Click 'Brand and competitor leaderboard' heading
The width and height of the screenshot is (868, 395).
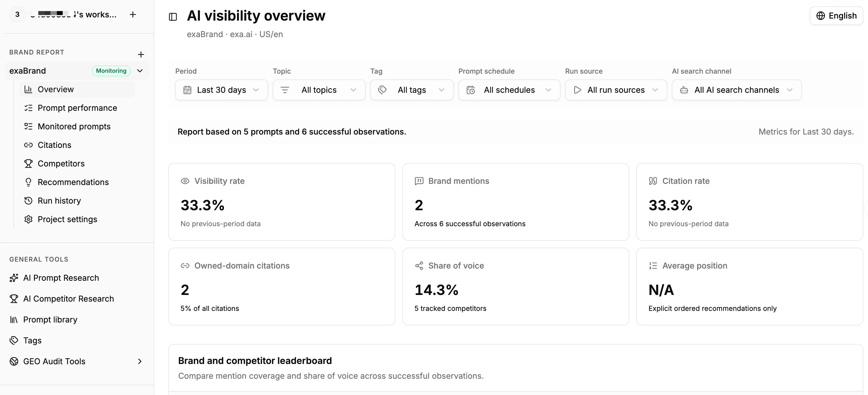(x=255, y=361)
